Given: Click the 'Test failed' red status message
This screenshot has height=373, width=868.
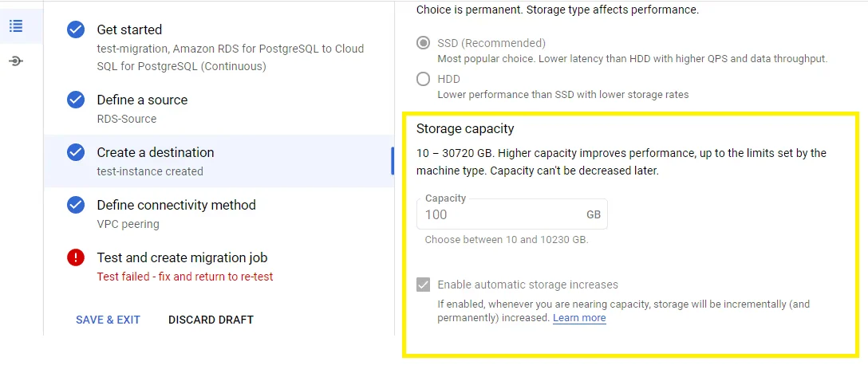Looking at the screenshot, I should pyautogui.click(x=184, y=277).
